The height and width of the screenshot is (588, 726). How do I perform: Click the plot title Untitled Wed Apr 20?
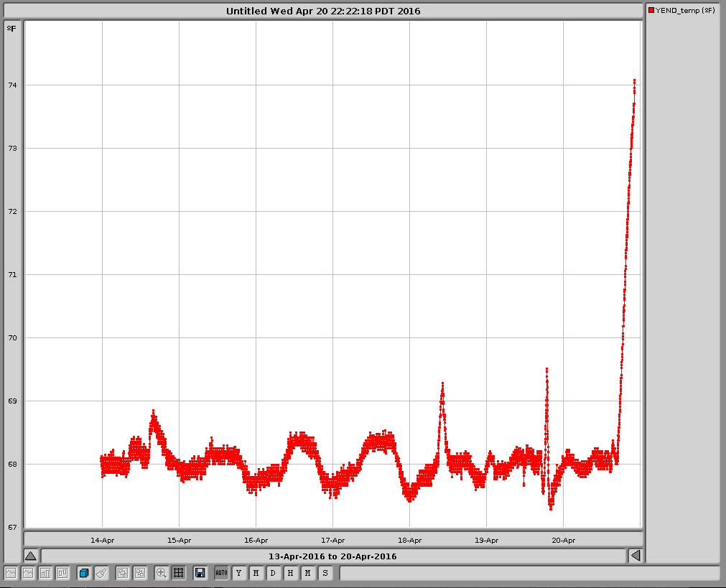[323, 11]
